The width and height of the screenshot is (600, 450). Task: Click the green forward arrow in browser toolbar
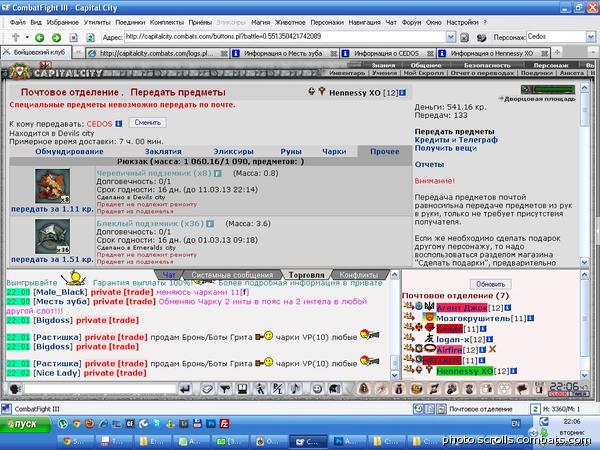56,38
